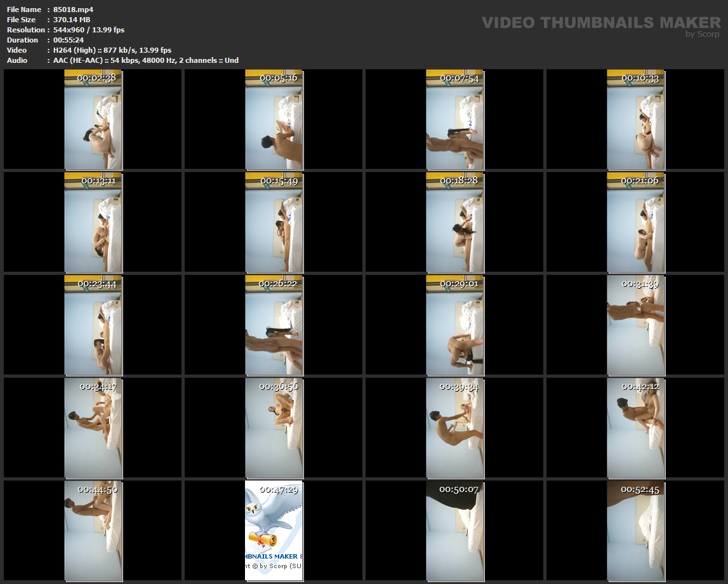Click the Duration 00:55:24 value

[69, 40]
